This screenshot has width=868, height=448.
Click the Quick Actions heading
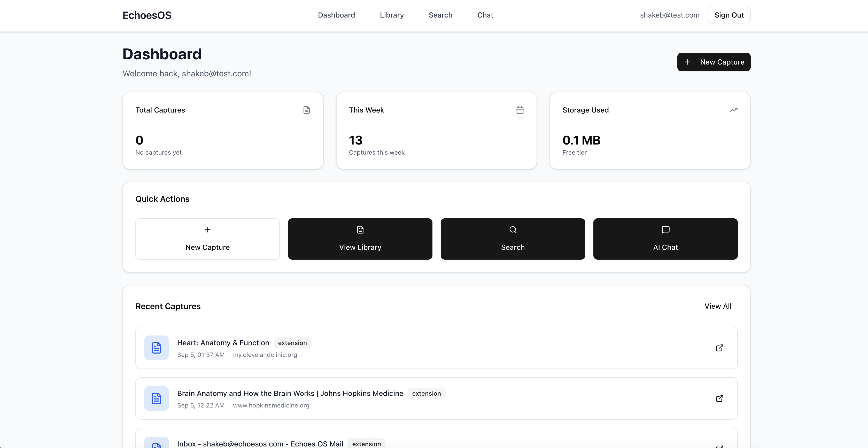point(162,199)
